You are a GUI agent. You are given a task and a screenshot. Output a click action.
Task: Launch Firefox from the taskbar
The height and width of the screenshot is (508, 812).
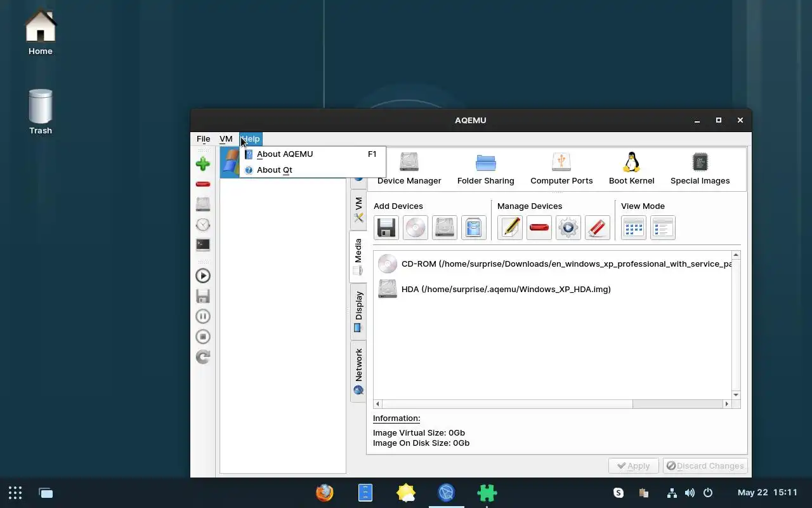(325, 493)
